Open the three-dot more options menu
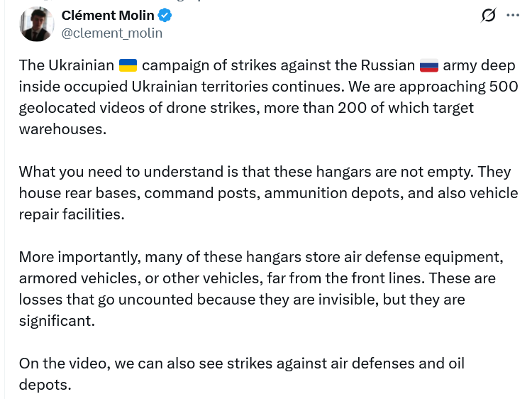Image resolution: width=532 pixels, height=399 pixels. coord(513,15)
